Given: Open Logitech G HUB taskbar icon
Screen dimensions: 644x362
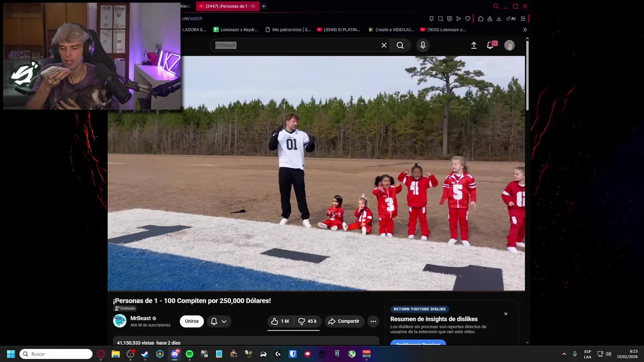Looking at the screenshot, I should (x=278, y=354).
